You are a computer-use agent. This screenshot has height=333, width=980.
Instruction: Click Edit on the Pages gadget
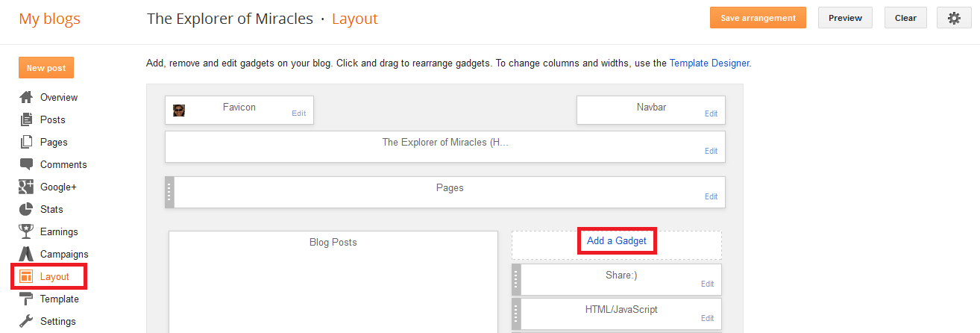(711, 196)
